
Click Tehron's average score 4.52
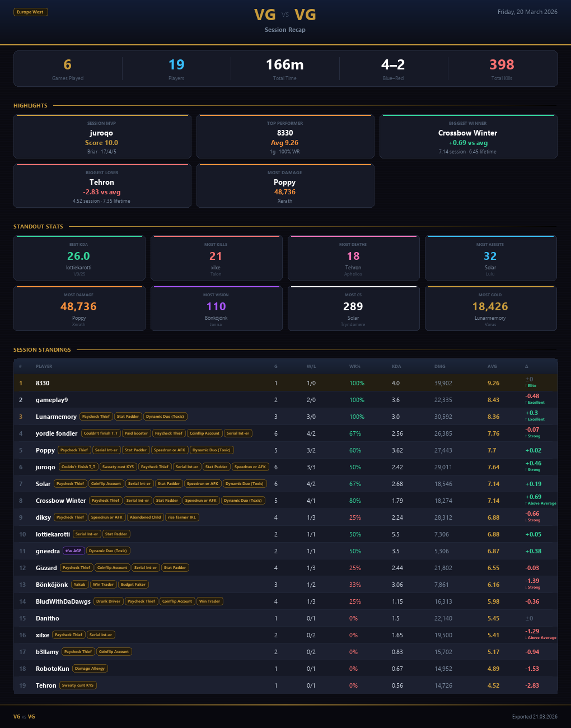pos(493,685)
